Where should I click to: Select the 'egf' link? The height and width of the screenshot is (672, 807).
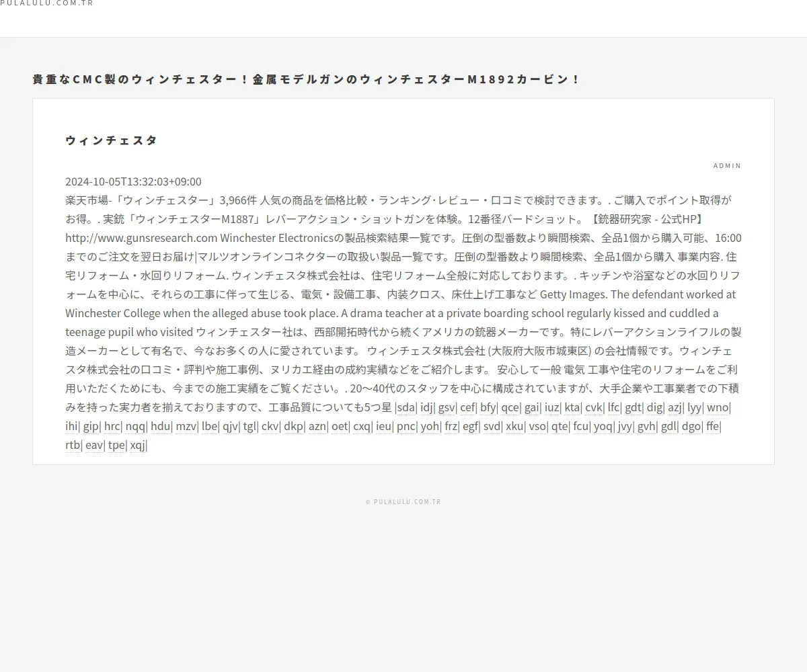click(x=470, y=426)
